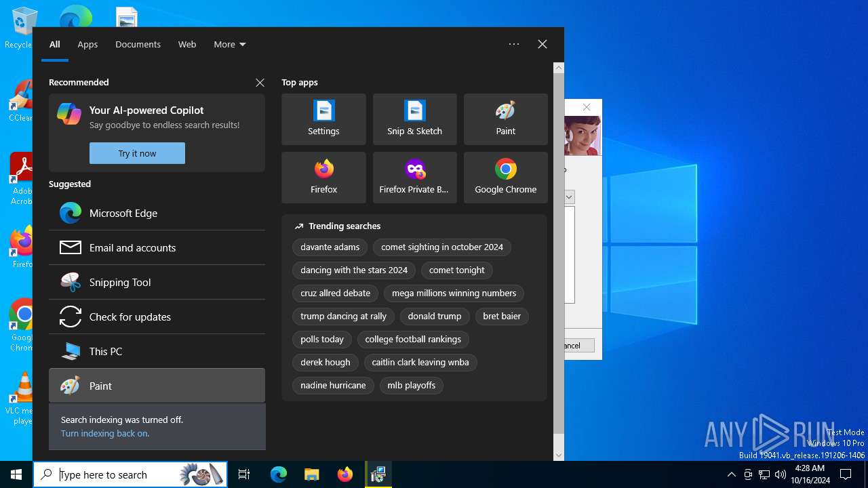Open the notification center
868x488 pixels.
tap(846, 474)
